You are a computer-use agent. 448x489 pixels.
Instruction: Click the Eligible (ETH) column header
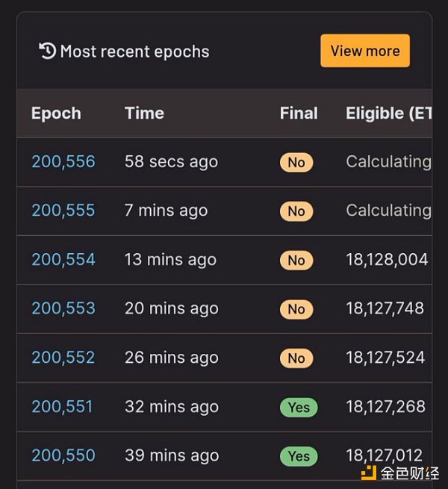389,113
